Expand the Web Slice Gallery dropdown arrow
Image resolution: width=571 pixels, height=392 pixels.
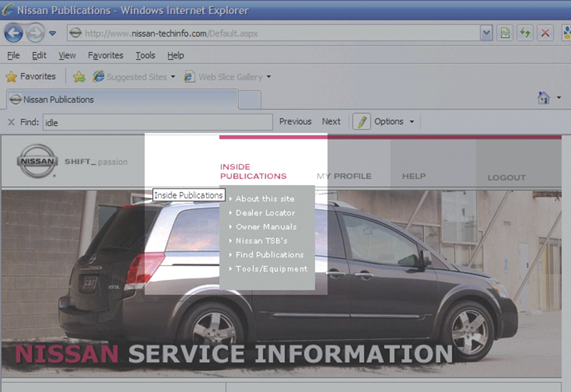click(269, 76)
